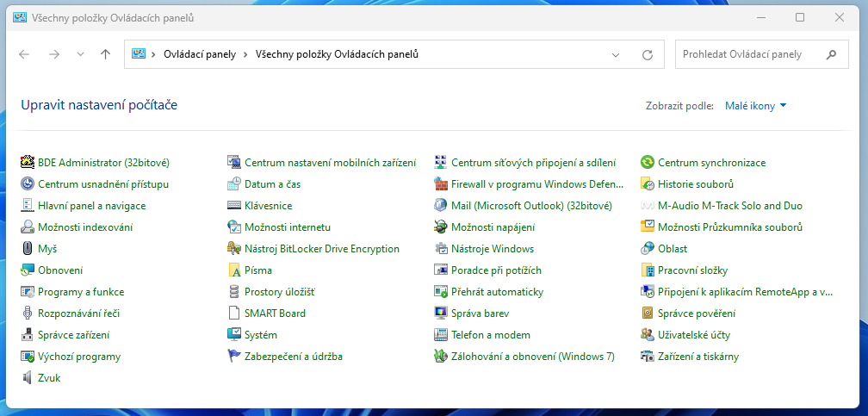
Task: Select the Ovládací panely breadcrumb
Action: (199, 54)
